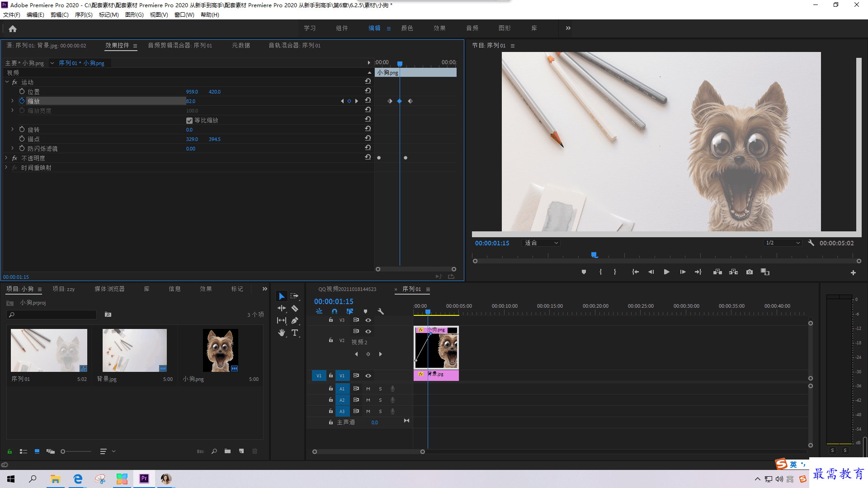
Task: Mute audio track A1
Action: pos(368,389)
